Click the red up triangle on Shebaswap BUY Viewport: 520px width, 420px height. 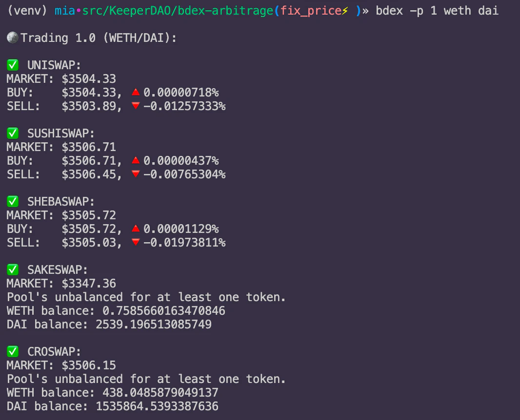136,228
